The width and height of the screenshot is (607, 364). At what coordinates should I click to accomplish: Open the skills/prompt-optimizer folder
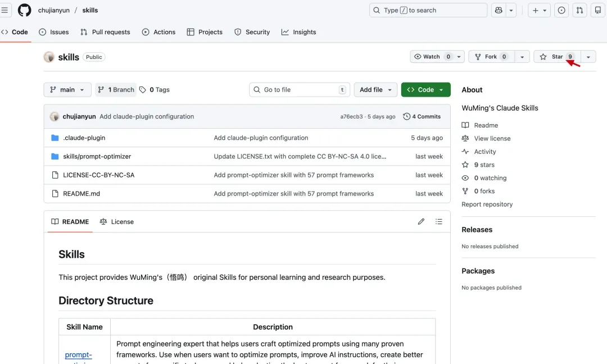97,156
